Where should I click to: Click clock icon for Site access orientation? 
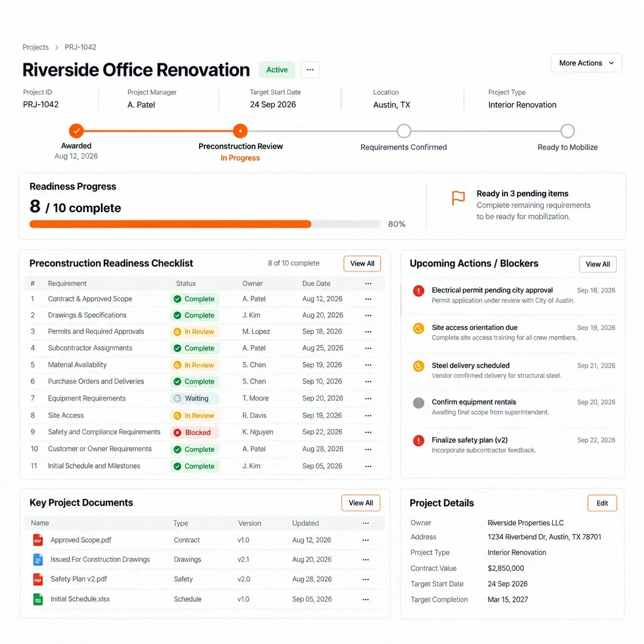coord(419,328)
